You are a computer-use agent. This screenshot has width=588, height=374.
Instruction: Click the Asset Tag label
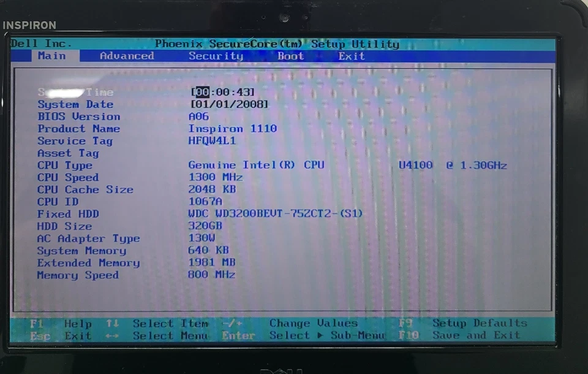[x=68, y=153]
